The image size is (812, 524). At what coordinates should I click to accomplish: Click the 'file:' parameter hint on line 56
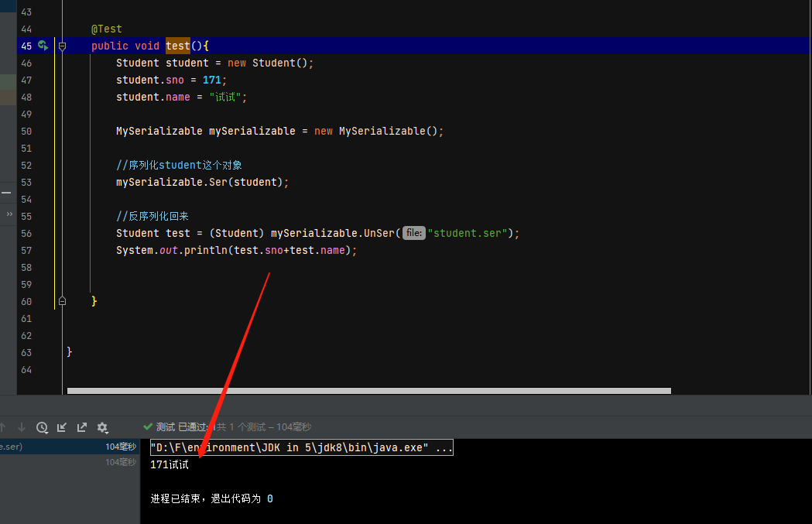413,233
